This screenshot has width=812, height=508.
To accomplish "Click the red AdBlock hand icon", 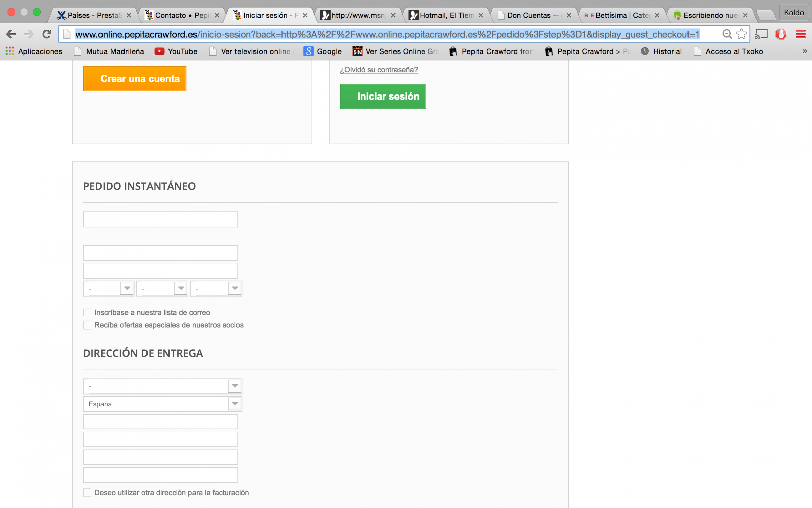I will pyautogui.click(x=781, y=34).
